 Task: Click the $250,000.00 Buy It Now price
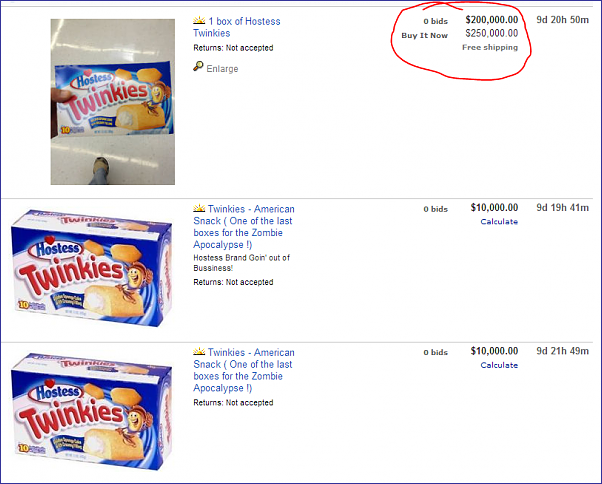click(x=492, y=33)
